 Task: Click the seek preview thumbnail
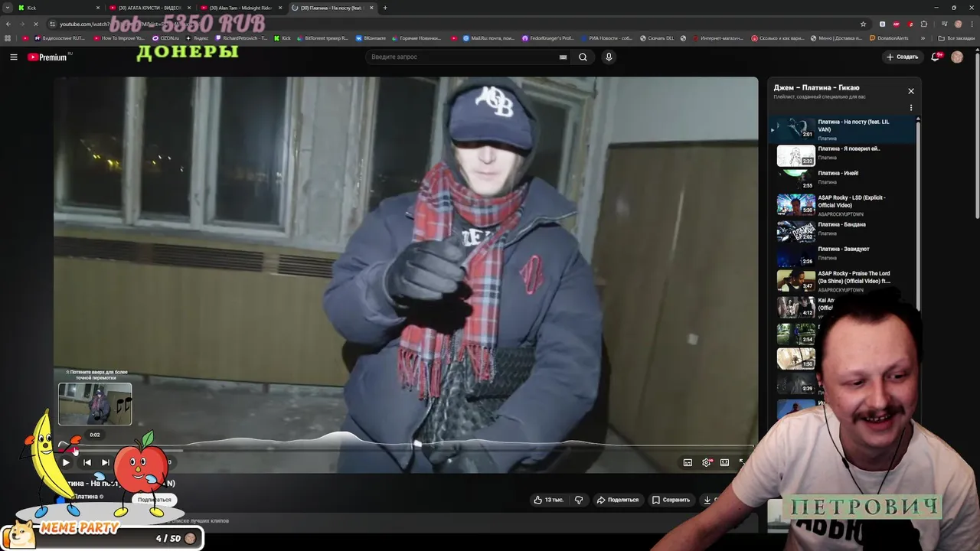[95, 404]
